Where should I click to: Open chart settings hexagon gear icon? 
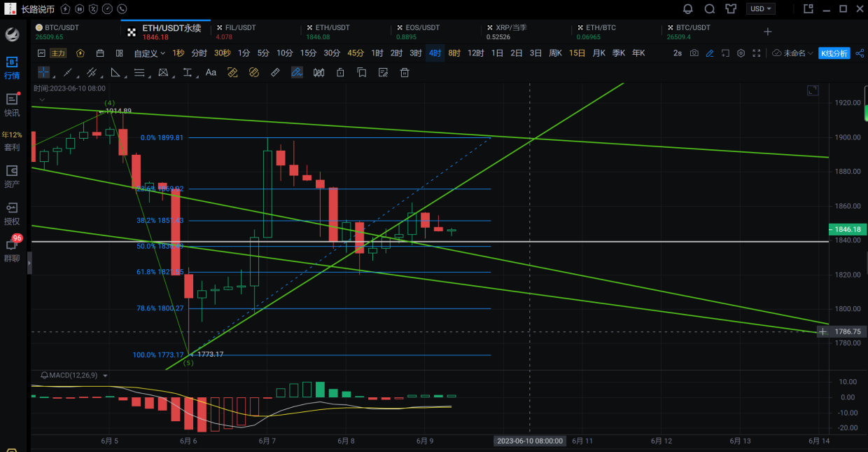(741, 53)
